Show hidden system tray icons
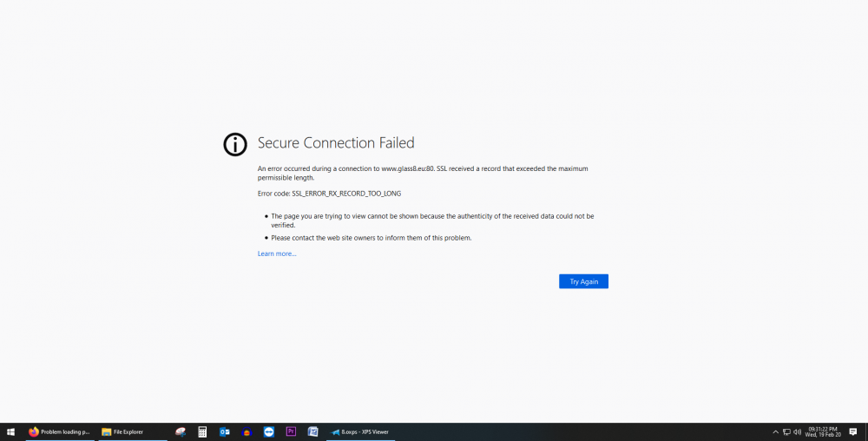868x441 pixels. click(775, 431)
